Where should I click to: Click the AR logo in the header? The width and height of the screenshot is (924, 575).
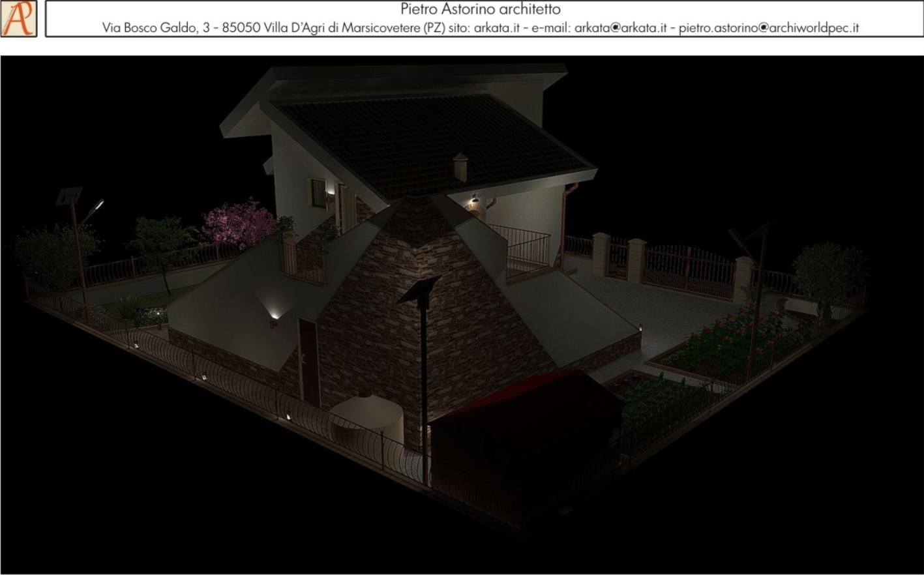tap(18, 18)
